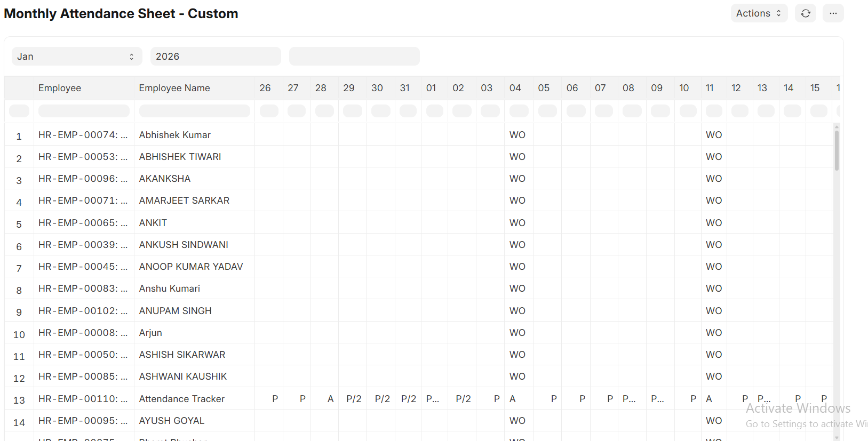Click the year field showing 2026
Image resolution: width=868 pixels, height=441 pixels.
point(215,57)
